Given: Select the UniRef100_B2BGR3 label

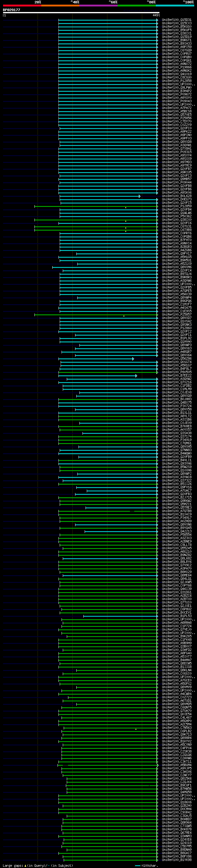Looking at the screenshot, I should (177, 247).
